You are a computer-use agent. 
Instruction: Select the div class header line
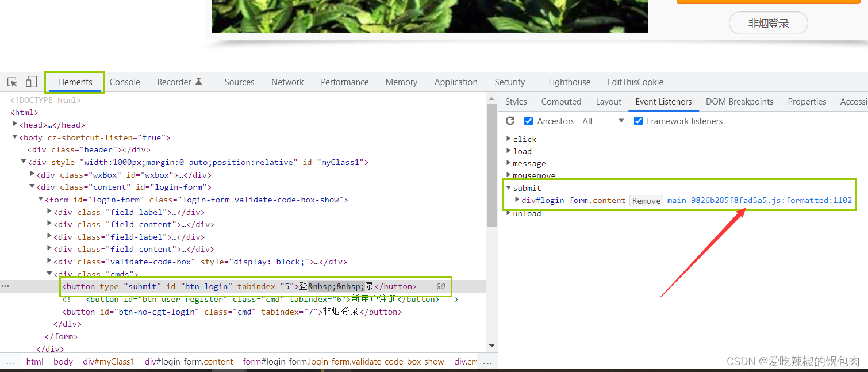click(89, 149)
